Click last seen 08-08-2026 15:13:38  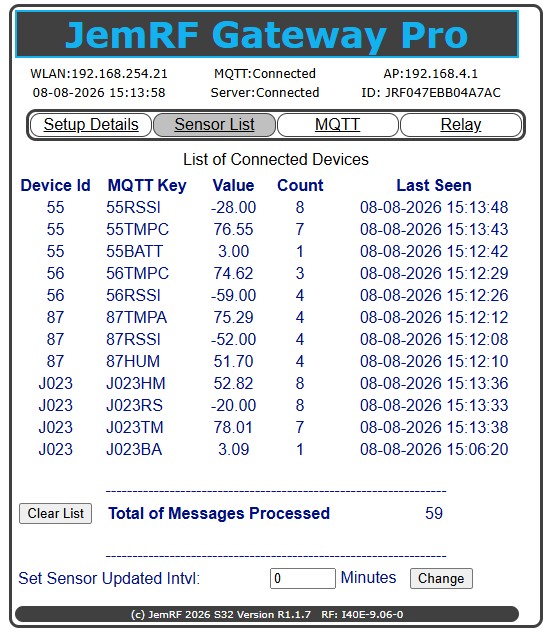point(434,428)
